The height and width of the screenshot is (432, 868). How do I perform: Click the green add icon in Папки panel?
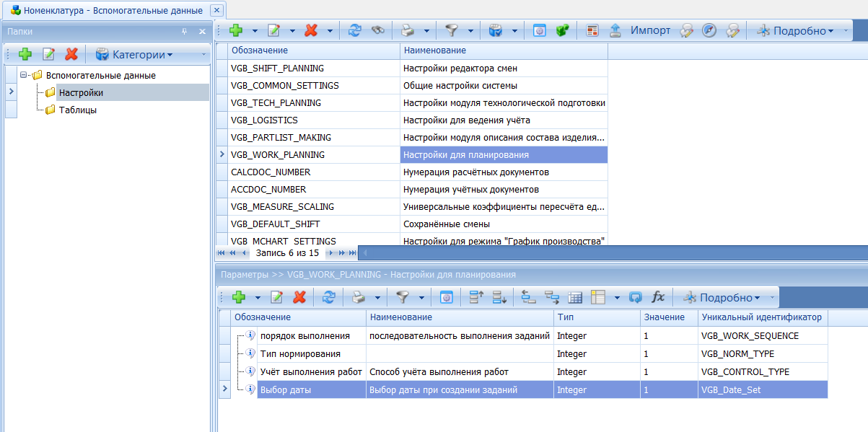pyautogui.click(x=25, y=54)
